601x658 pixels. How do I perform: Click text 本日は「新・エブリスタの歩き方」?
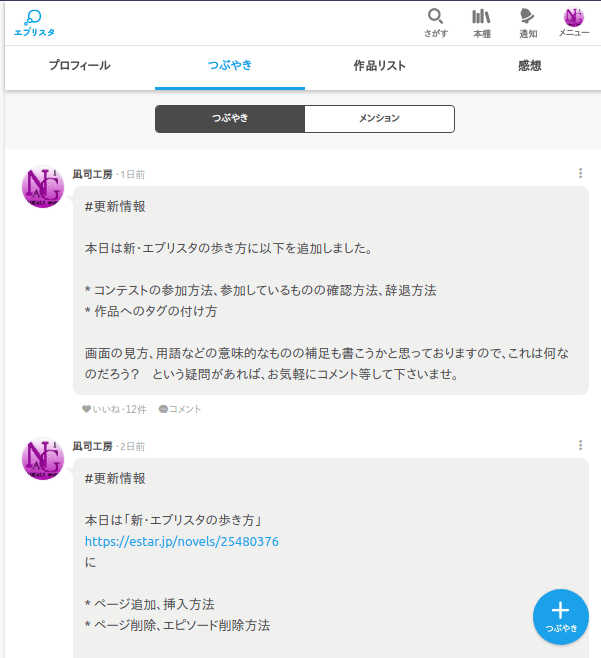click(x=173, y=520)
